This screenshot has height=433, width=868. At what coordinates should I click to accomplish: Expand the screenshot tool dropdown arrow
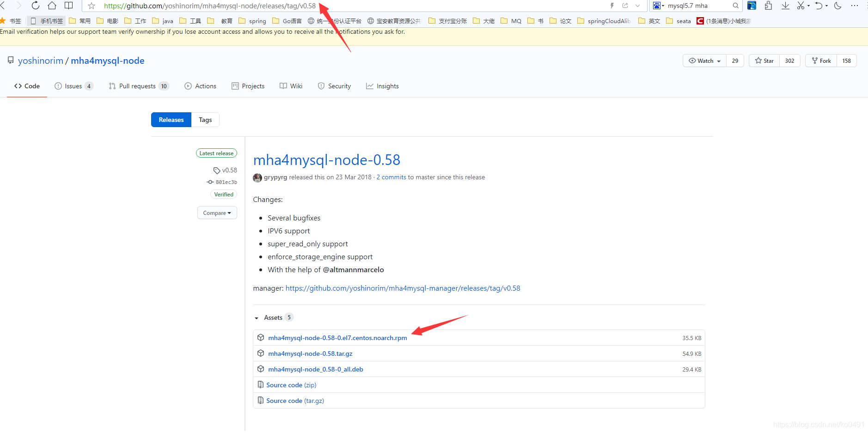[x=808, y=6]
